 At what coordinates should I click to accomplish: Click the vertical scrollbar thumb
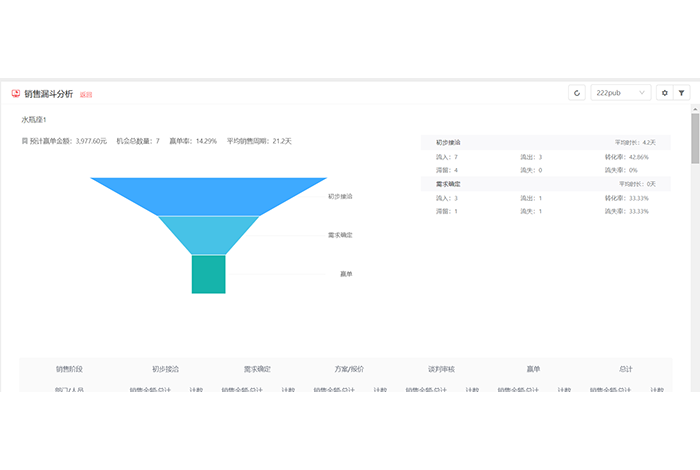pos(695,138)
